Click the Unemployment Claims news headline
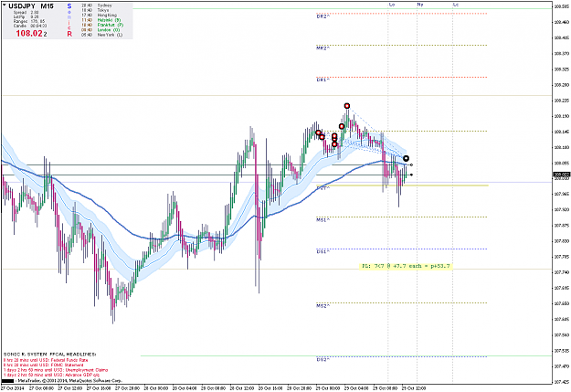This screenshot has height=392, width=571. [x=56, y=370]
